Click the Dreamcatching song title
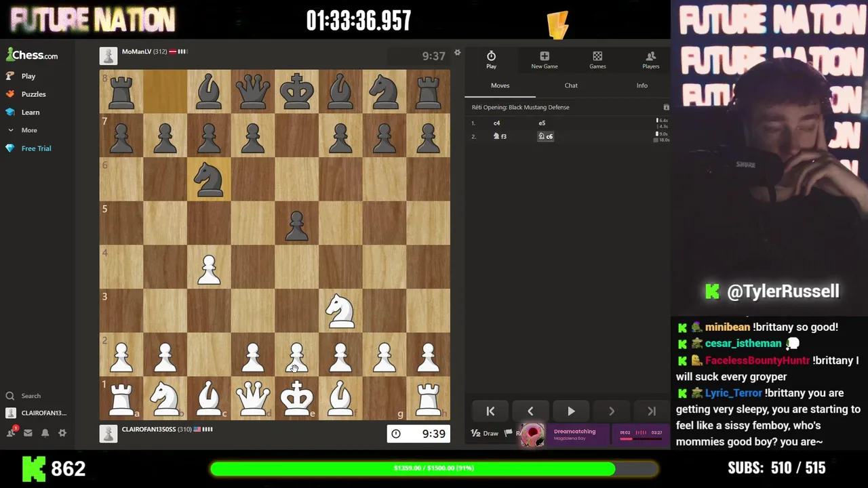The width and height of the screenshot is (868, 488). (x=574, y=431)
